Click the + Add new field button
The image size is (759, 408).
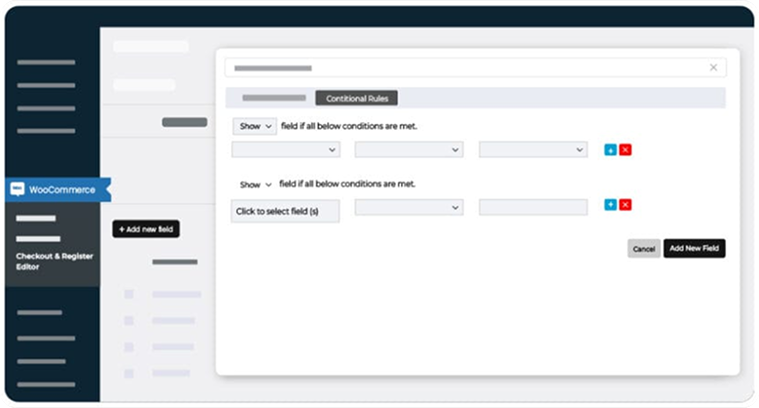146,230
